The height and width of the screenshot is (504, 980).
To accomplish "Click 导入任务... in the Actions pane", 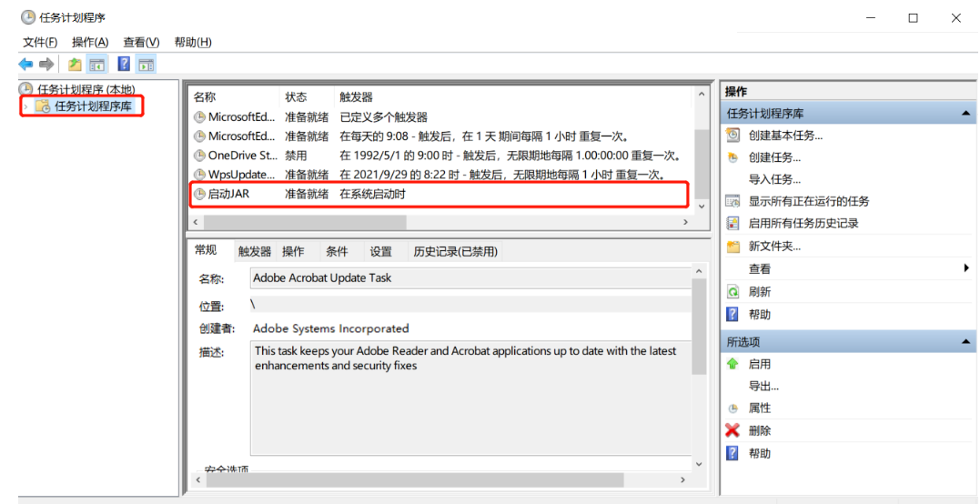I will pos(775,179).
